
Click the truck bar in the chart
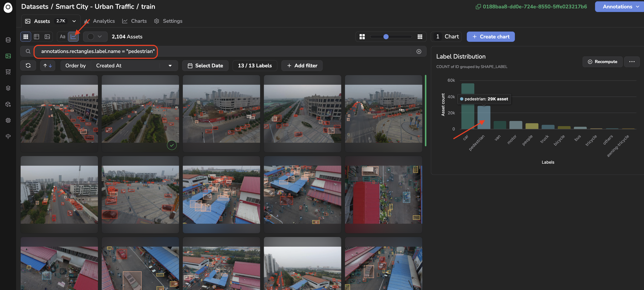[x=548, y=127]
